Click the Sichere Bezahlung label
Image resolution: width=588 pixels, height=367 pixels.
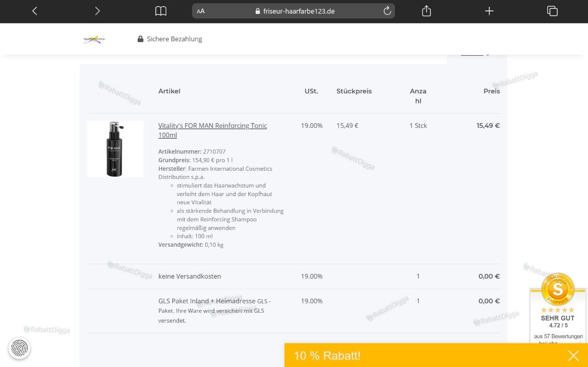click(x=174, y=39)
